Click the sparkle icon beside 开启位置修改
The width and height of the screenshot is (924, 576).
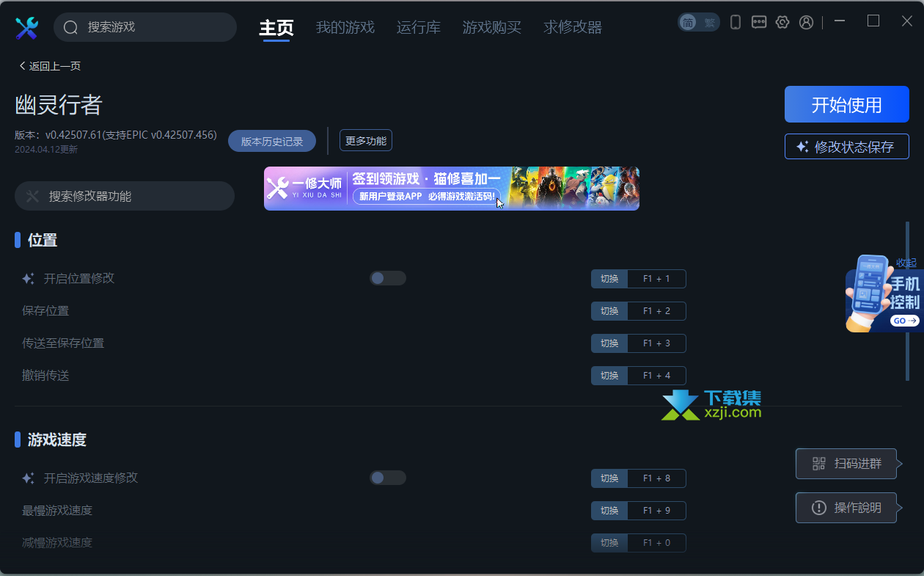28,279
